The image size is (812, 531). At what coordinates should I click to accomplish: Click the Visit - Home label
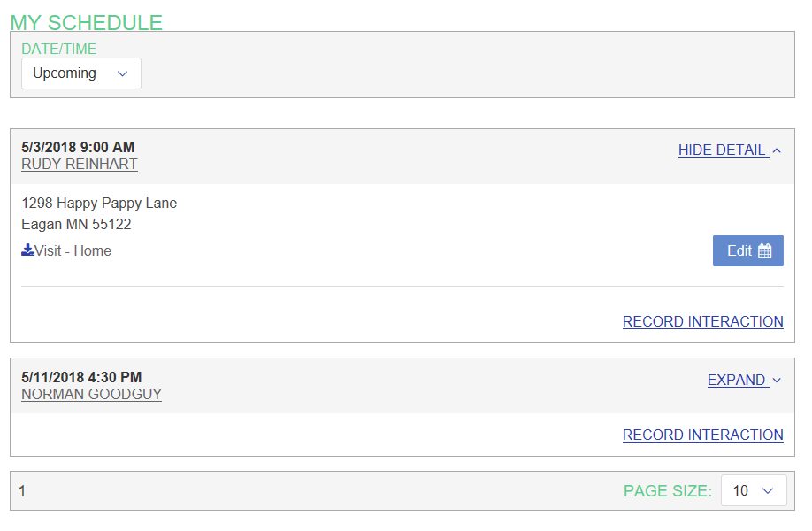tap(73, 251)
